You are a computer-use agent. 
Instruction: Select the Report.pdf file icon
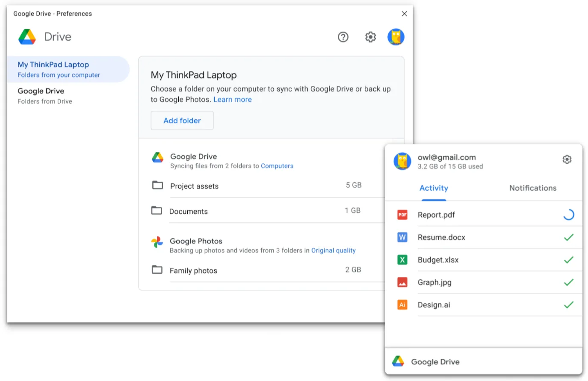pos(402,215)
